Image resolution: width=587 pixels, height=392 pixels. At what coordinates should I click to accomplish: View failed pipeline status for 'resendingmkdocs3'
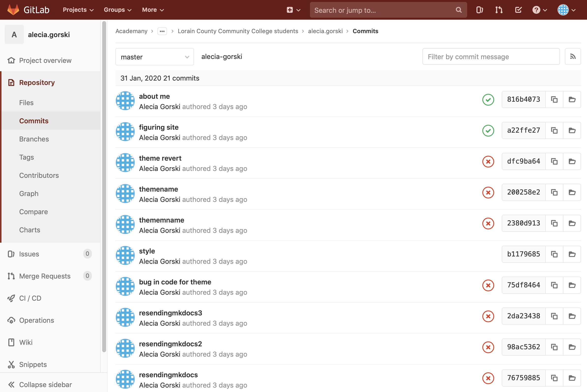(x=488, y=316)
